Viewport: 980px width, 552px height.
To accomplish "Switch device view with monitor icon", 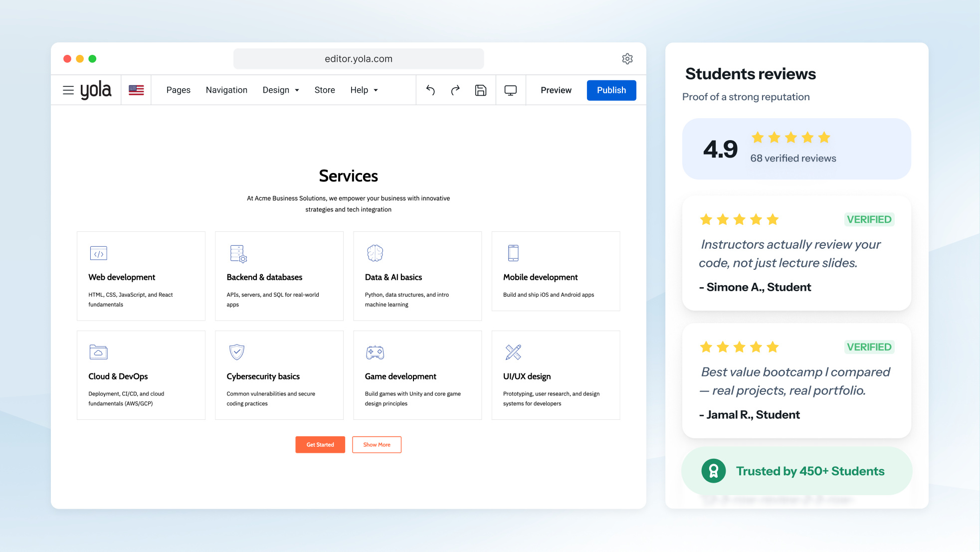I will 511,90.
